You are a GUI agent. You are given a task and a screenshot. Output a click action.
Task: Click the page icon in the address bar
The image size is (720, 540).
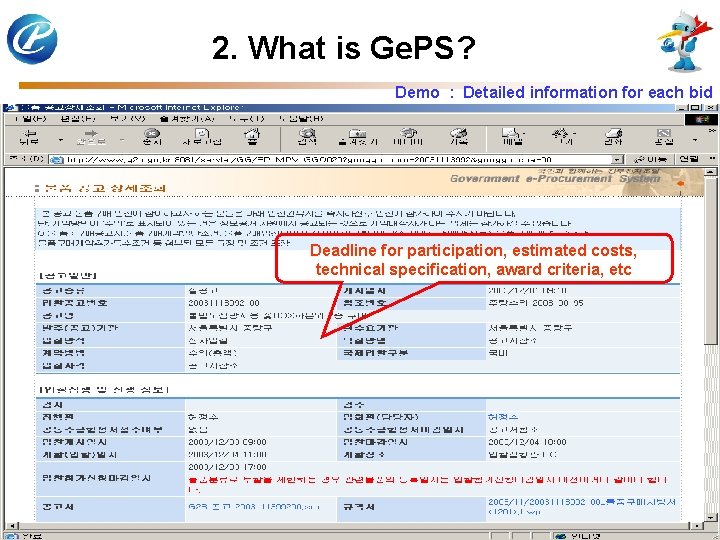click(x=56, y=159)
